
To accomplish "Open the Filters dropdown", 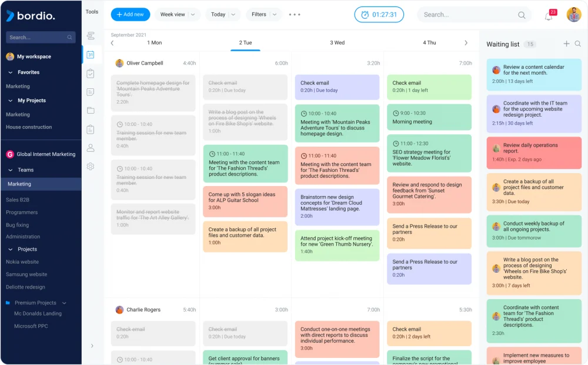I will click(x=264, y=15).
